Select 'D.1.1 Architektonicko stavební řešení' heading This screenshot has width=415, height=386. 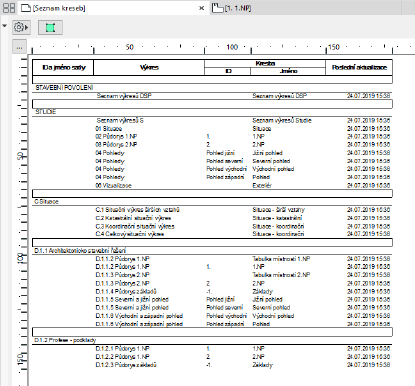click(x=80, y=250)
